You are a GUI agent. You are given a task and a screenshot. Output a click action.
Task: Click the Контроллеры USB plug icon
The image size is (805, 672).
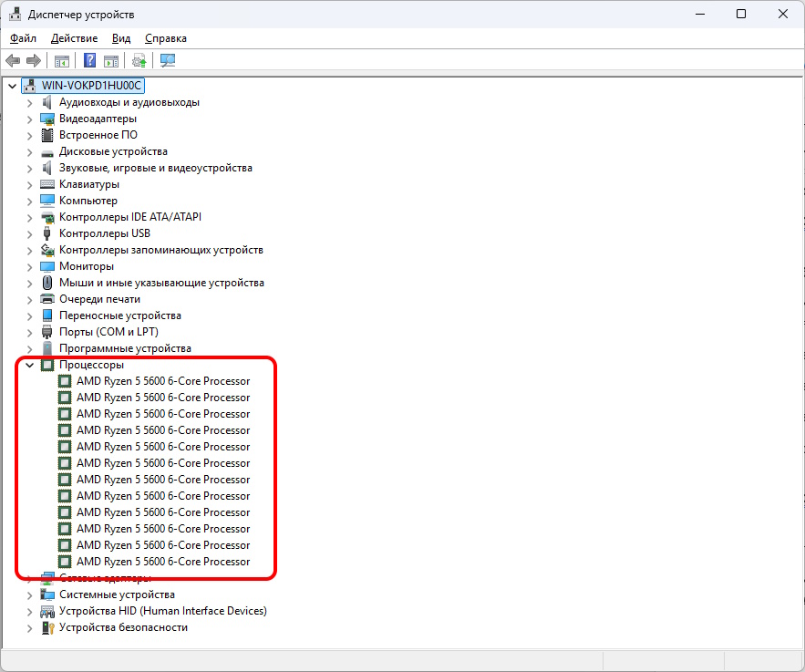[x=47, y=233]
